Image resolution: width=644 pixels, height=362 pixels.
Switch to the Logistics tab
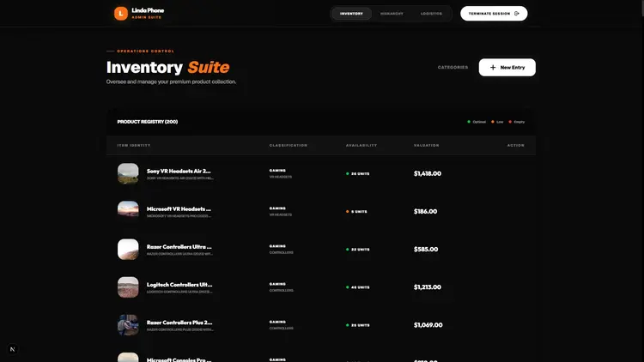[x=431, y=14]
